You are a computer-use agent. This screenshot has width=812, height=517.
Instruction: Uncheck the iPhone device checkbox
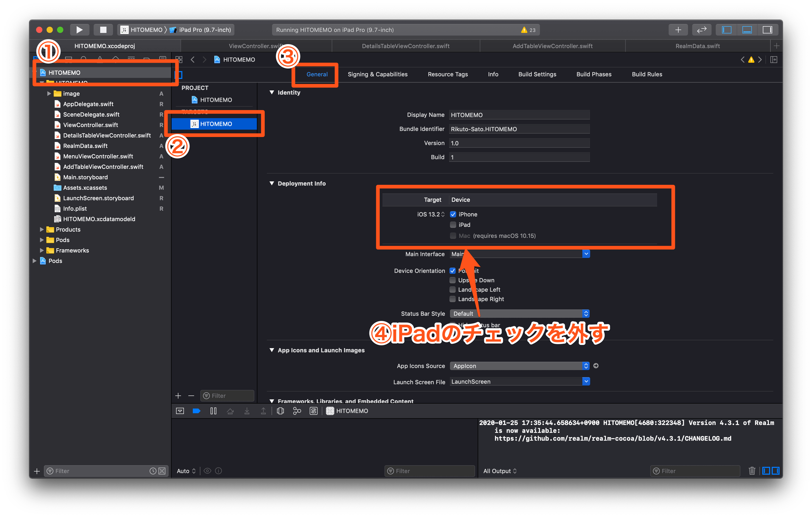pos(453,214)
